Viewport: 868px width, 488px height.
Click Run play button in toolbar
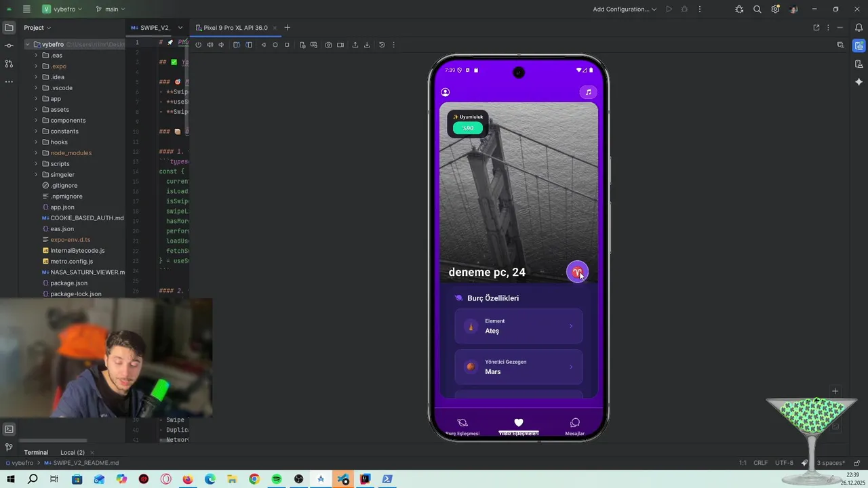[x=669, y=9]
